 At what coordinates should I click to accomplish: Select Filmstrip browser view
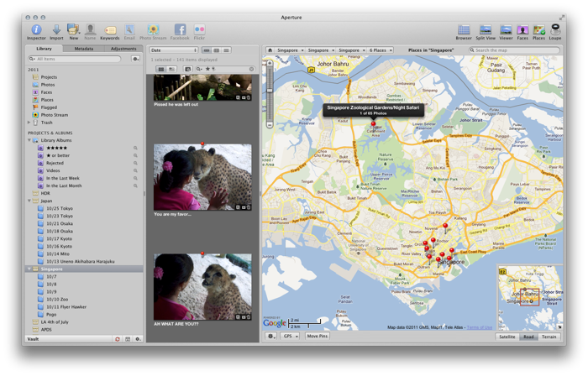pyautogui.click(x=207, y=50)
